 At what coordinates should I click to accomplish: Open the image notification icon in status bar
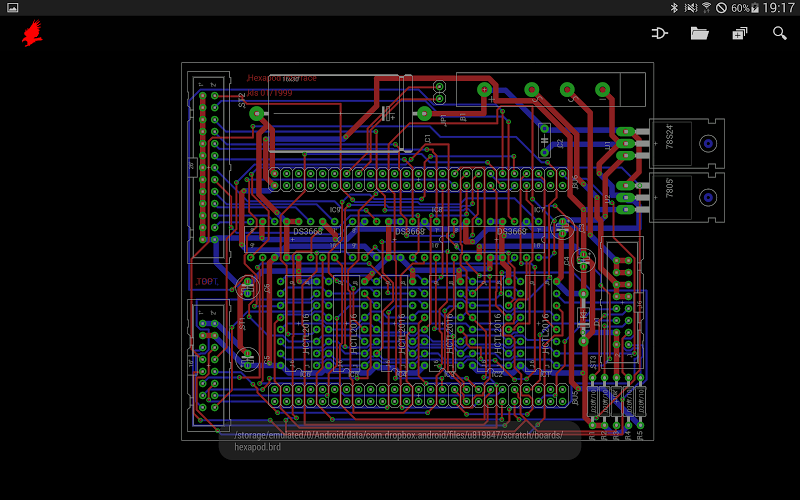[12, 8]
